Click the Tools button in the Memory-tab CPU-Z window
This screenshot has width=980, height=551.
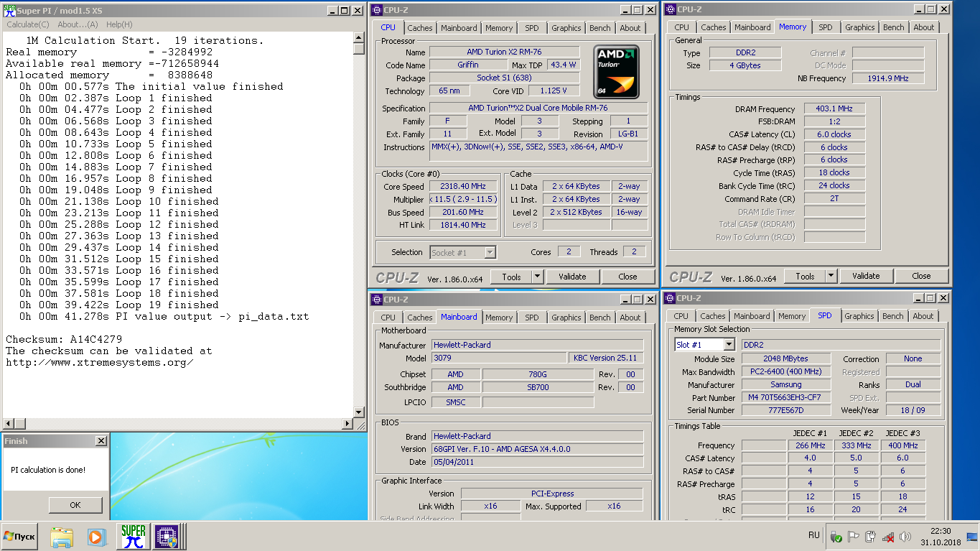pyautogui.click(x=805, y=276)
